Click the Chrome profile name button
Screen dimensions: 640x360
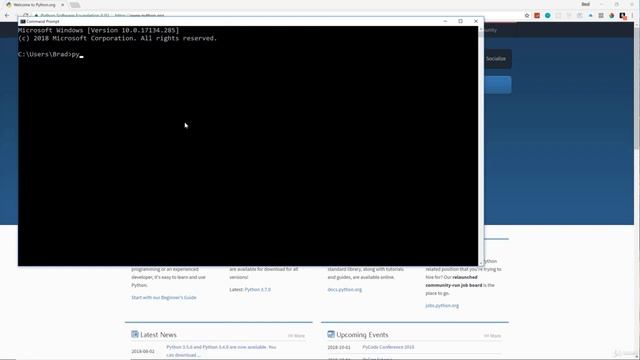(x=586, y=4)
